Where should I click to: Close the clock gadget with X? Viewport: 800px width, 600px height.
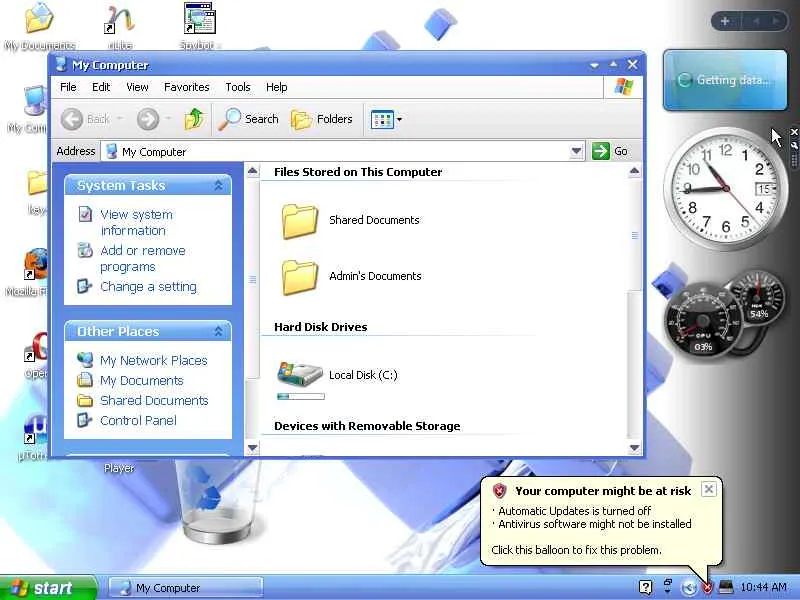794,132
